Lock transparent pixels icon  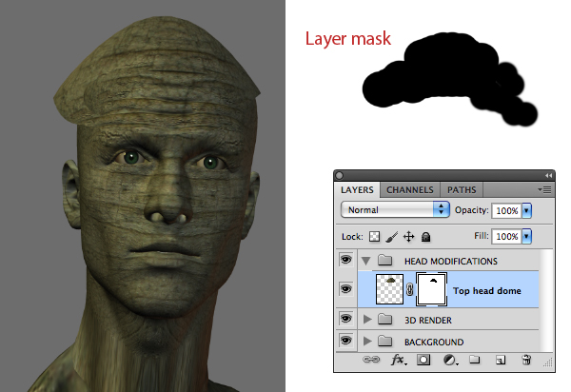pos(374,237)
